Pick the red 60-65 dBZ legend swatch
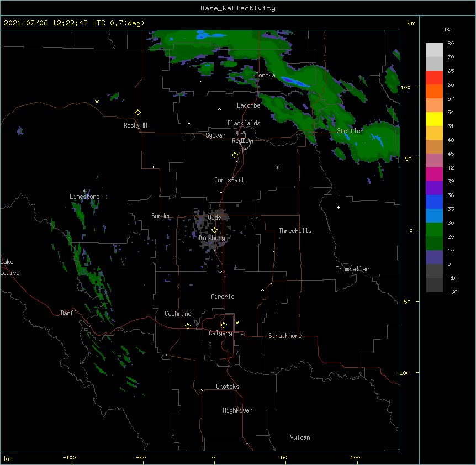Image resolution: width=476 pixels, height=465 pixels. click(434, 78)
